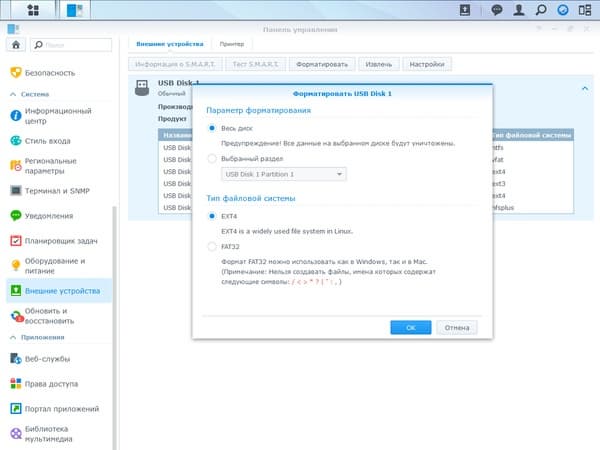Open Терминал и SNMP icon
The image size is (600, 450).
point(16,191)
